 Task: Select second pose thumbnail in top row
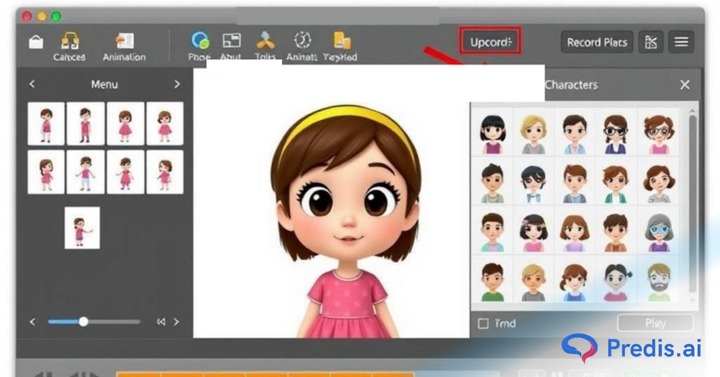[85, 124]
